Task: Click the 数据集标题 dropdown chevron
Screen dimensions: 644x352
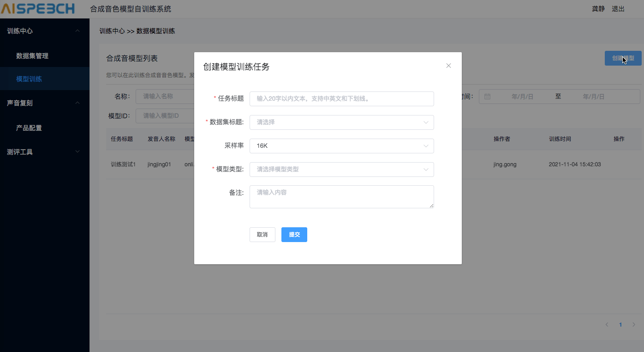Action: pyautogui.click(x=426, y=122)
